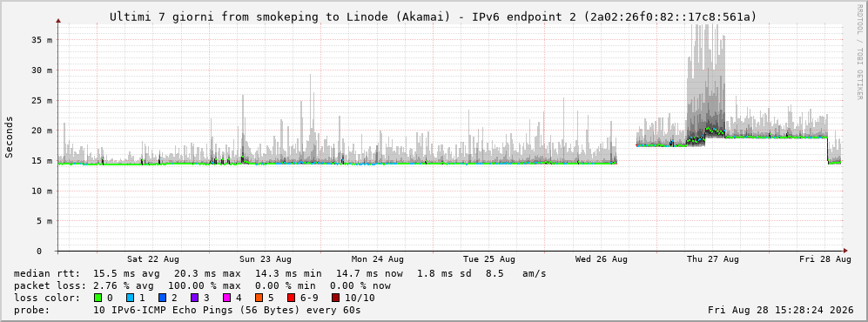
Task: Click the Thu 27 Aug axis label
Action: pos(713,259)
